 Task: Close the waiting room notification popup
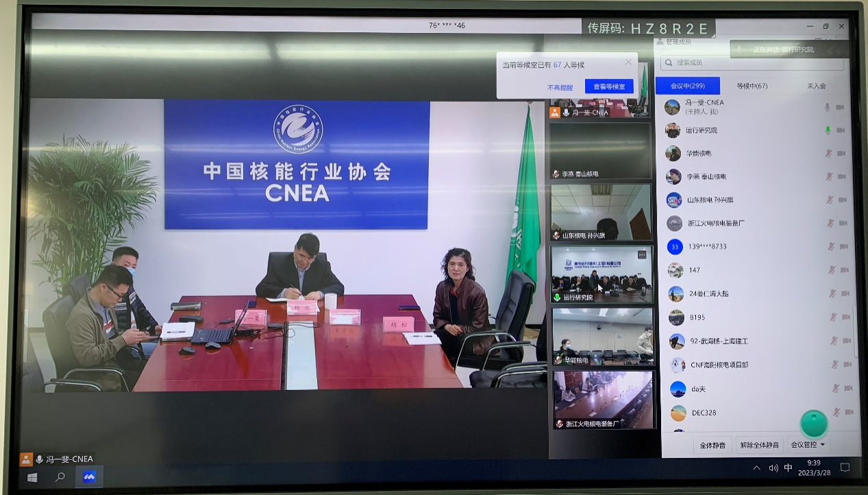pyautogui.click(x=628, y=62)
